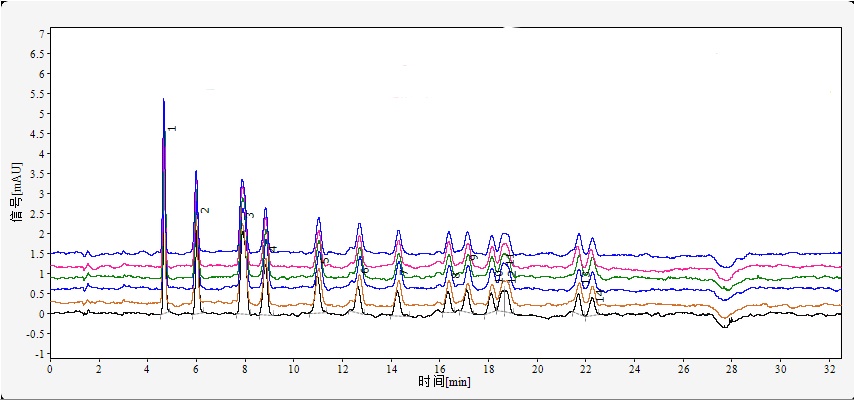The height and width of the screenshot is (400, 854).
Task: Click the 10 tick label on time axis
Action: coord(293,368)
